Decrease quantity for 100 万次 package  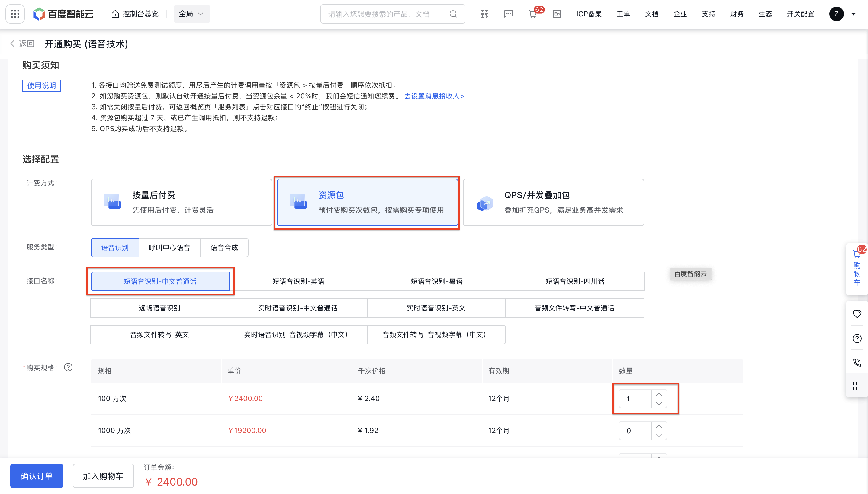pyautogui.click(x=659, y=403)
